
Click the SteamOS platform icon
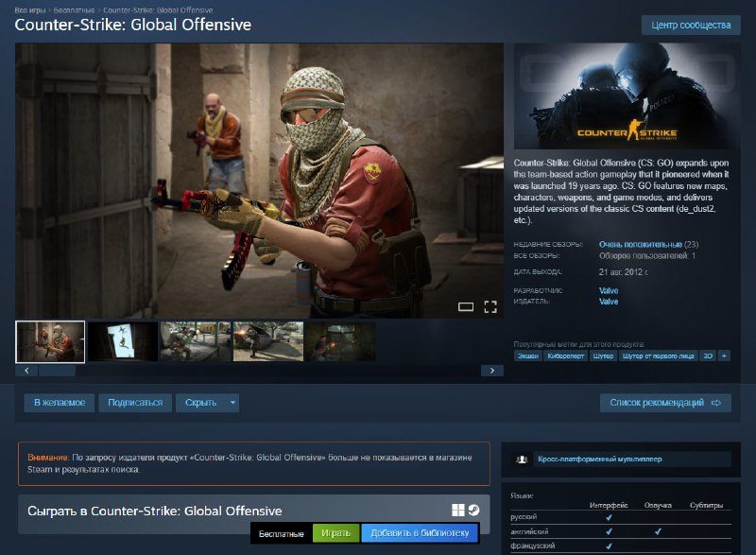473,511
